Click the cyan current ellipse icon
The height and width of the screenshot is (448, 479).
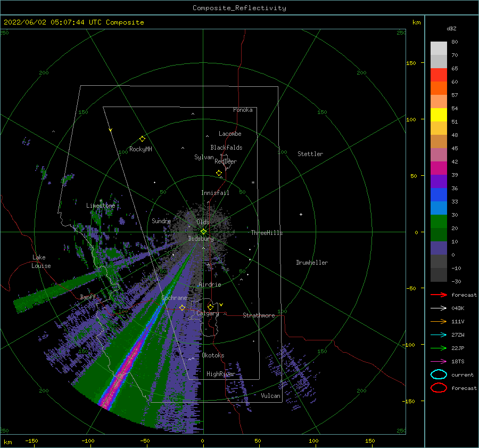tap(439, 374)
